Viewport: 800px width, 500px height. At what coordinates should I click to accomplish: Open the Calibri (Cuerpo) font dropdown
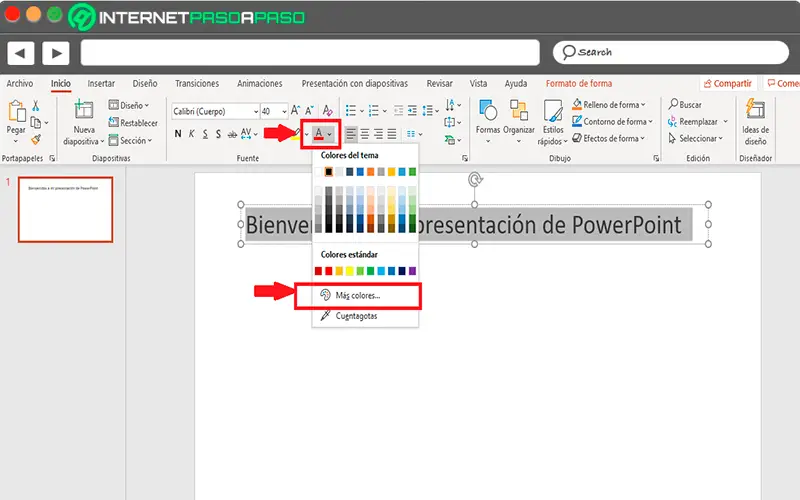[256, 111]
